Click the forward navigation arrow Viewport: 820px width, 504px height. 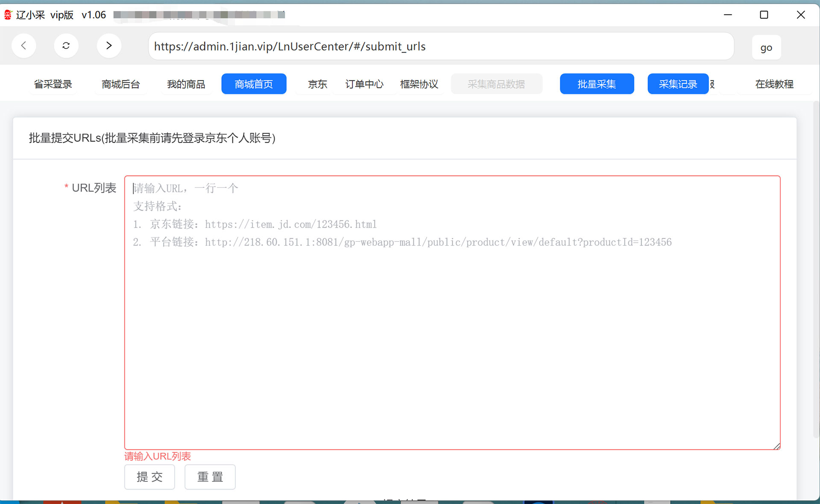[x=109, y=46]
